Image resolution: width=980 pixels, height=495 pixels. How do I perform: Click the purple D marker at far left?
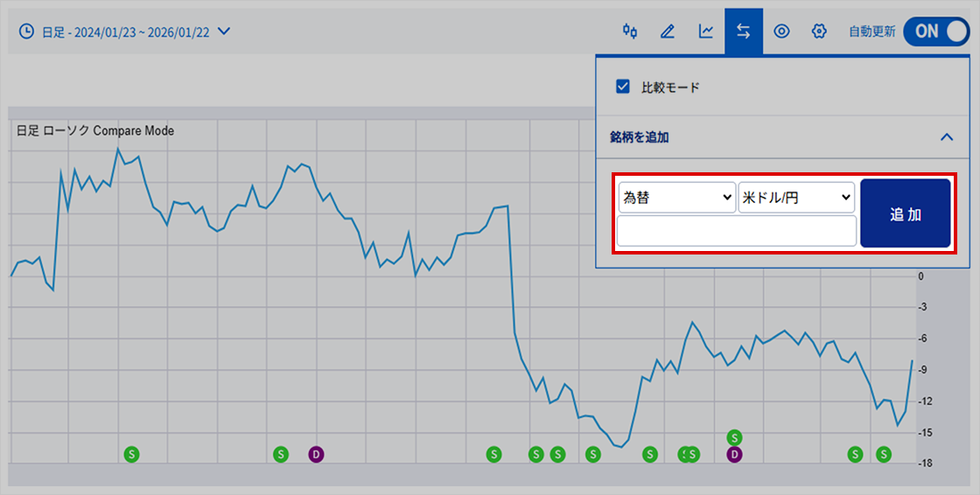[316, 454]
